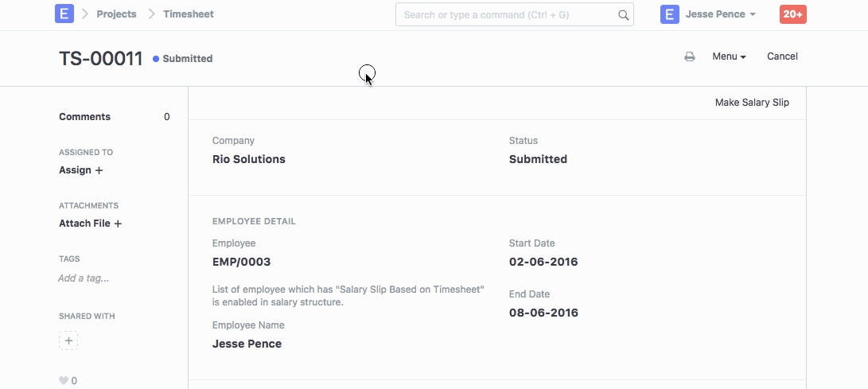Click Jesse Pence user avatar icon
The image size is (868, 389).
[x=670, y=14]
